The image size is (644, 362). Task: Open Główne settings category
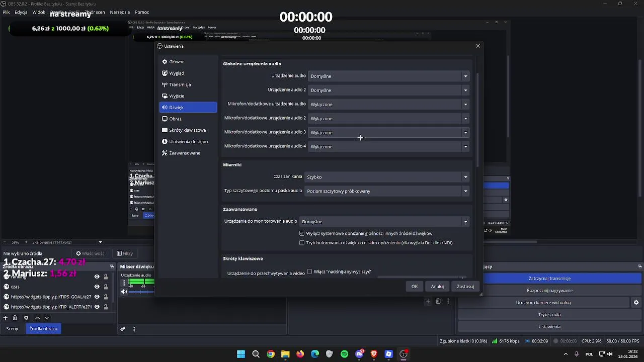click(188, 62)
